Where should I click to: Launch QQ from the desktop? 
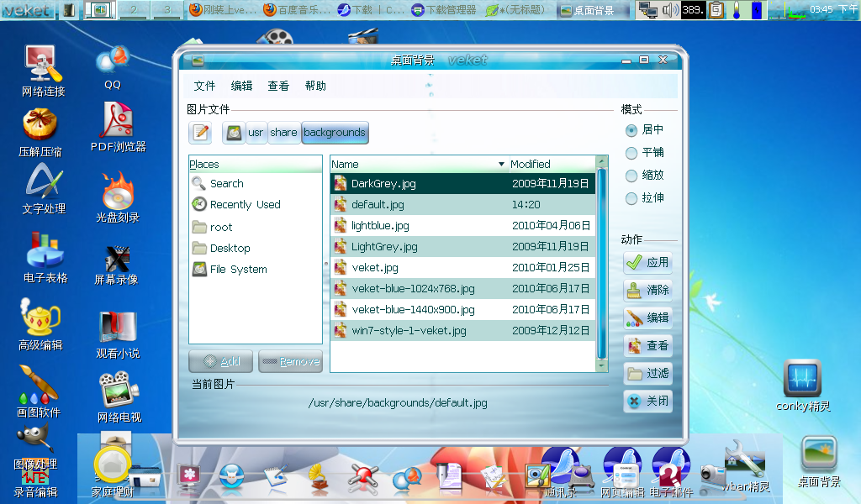[113, 68]
